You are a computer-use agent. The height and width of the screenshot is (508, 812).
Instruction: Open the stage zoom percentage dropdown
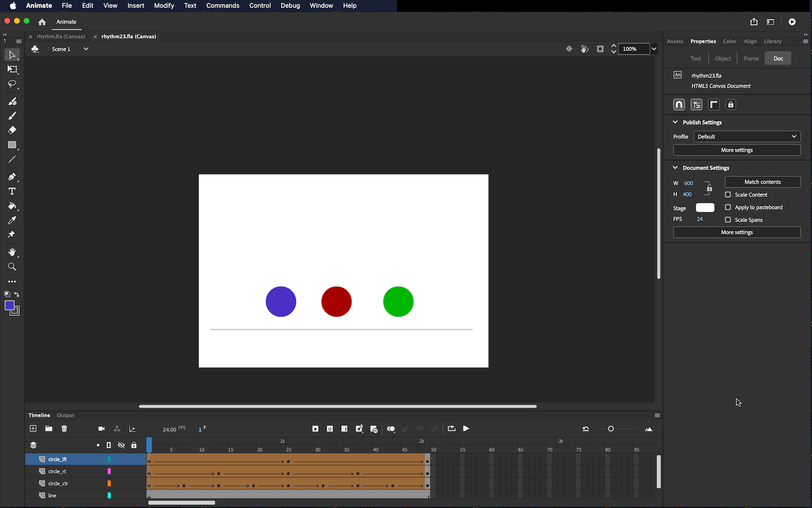[x=654, y=49]
